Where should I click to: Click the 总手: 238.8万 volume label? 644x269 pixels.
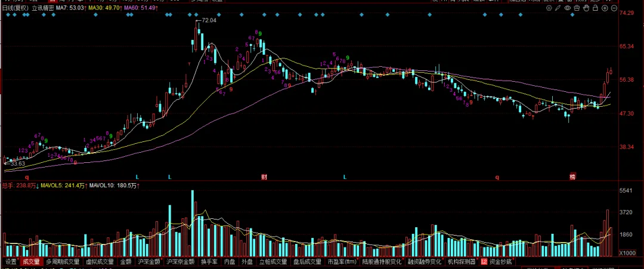[x=20, y=185]
